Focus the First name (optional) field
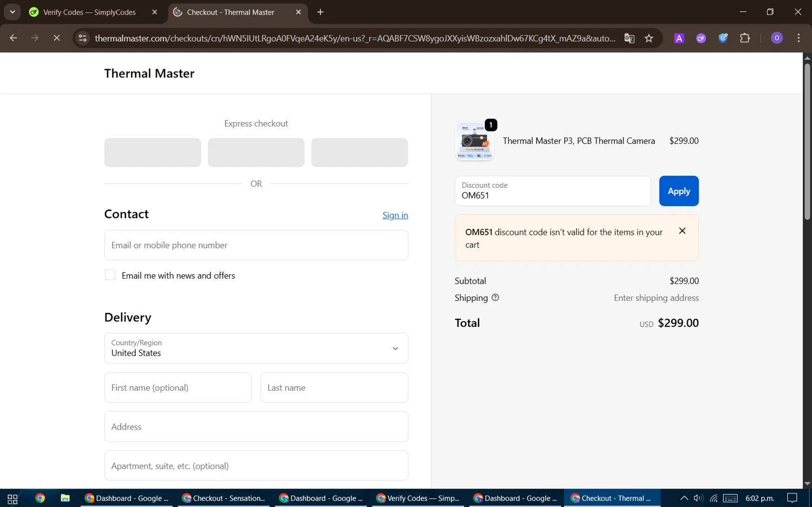Viewport: 812px width, 507px height. [178, 387]
